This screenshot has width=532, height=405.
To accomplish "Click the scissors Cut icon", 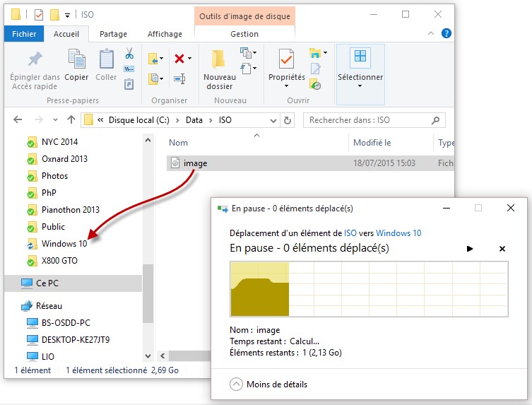I will coord(129,54).
